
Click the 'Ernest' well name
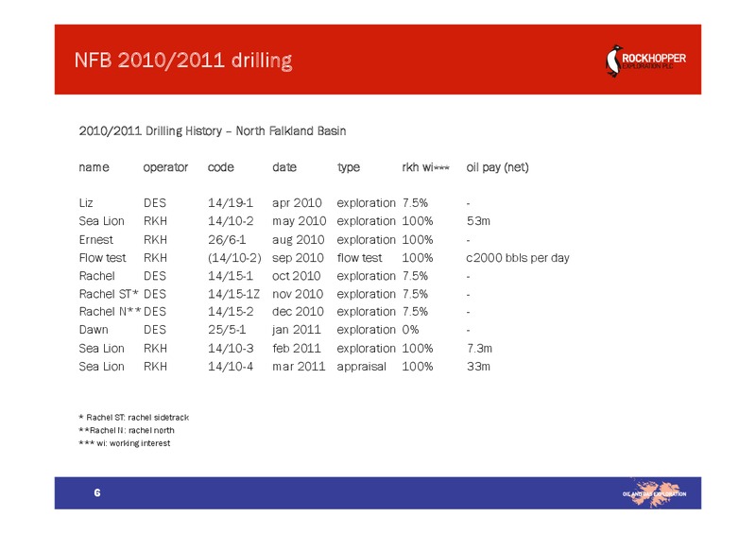coord(96,240)
